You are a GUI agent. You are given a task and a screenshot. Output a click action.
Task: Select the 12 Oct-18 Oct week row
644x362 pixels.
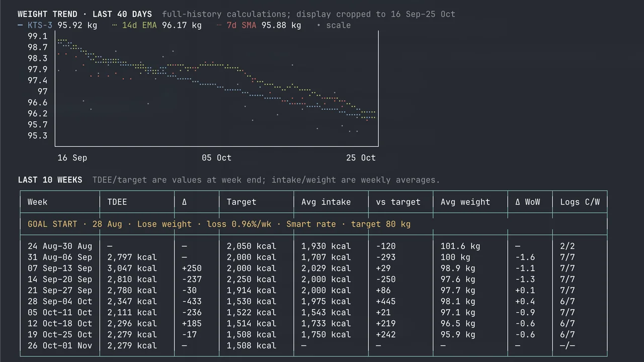pos(313,324)
